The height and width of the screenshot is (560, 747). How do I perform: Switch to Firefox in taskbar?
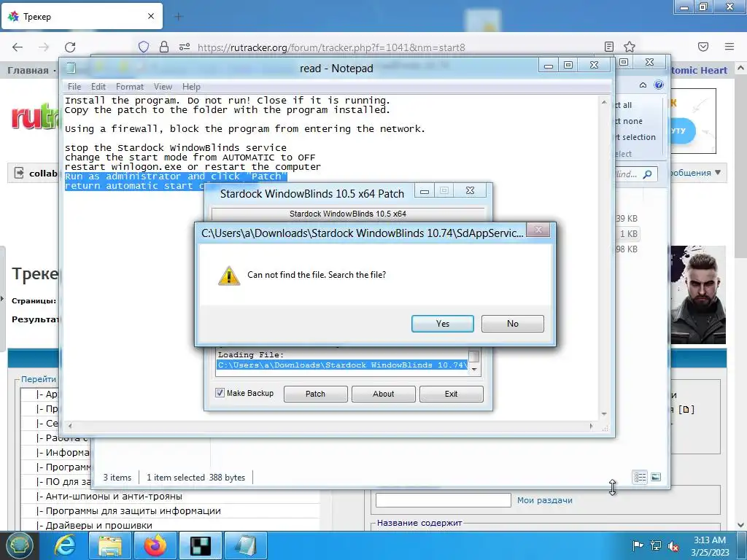click(155, 545)
